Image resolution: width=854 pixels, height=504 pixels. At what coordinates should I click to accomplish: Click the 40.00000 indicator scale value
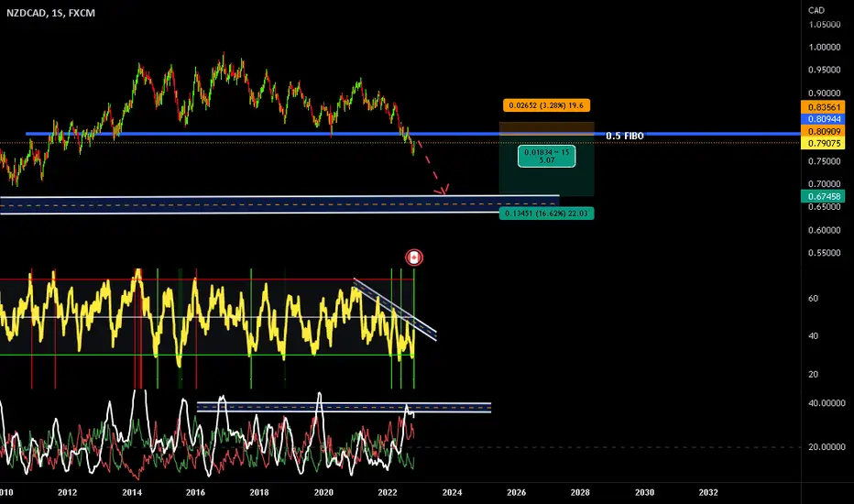tap(827, 403)
